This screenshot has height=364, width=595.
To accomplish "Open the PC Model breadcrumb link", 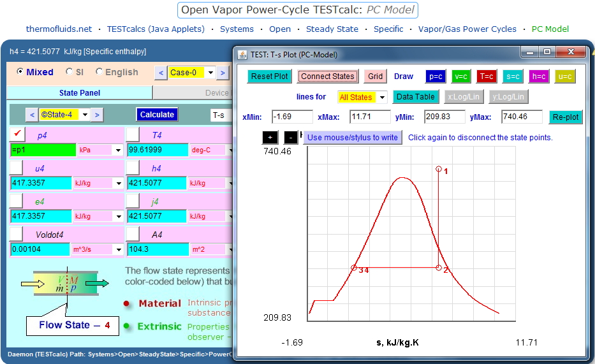I will [550, 29].
